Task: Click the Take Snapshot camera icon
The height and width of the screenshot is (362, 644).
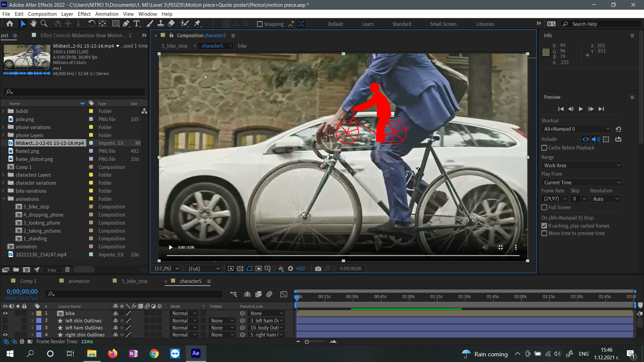Action: click(x=318, y=268)
